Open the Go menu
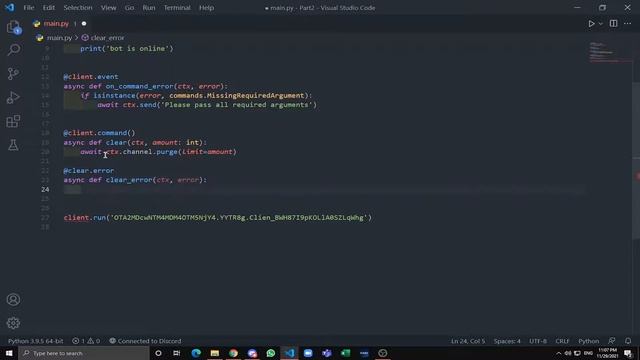 point(129,8)
